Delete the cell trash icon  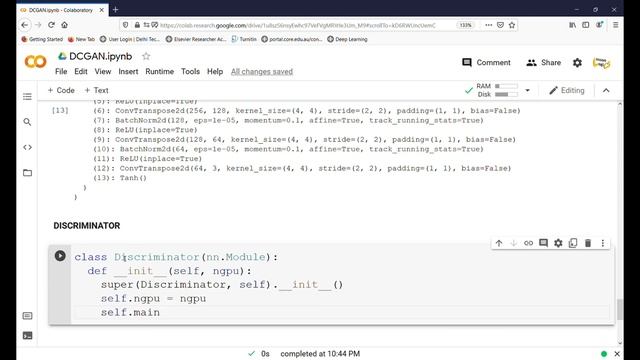pyautogui.click(x=588, y=243)
